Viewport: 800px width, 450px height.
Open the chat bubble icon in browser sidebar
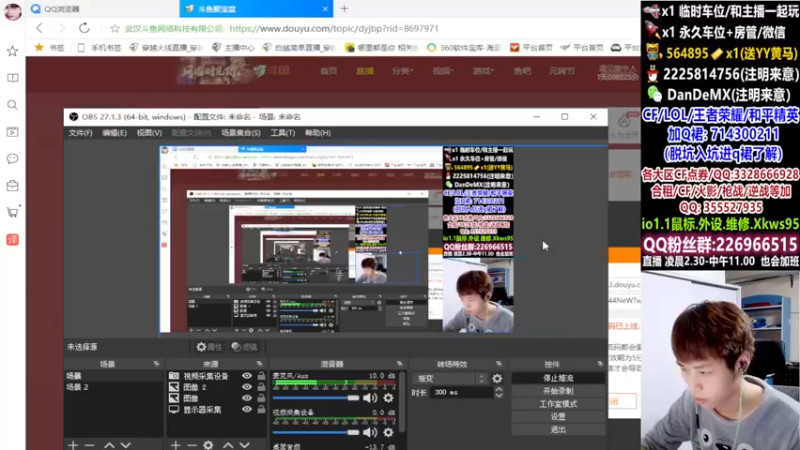12,159
